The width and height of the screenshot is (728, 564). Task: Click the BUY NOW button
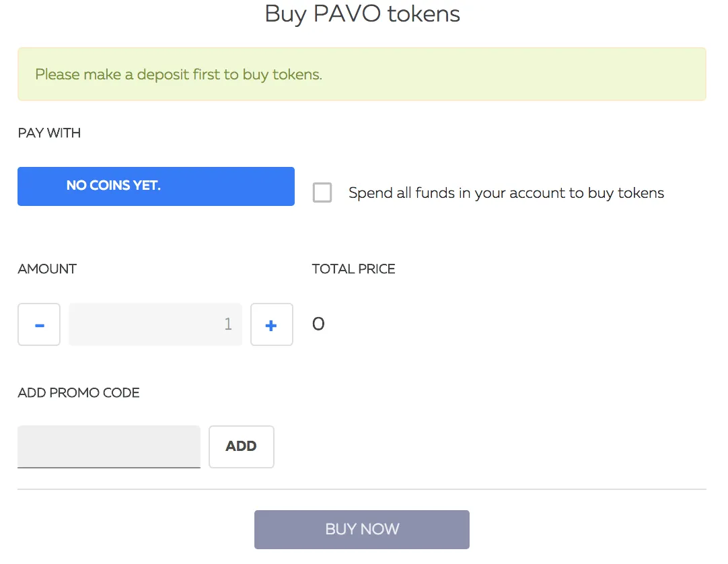tap(362, 530)
